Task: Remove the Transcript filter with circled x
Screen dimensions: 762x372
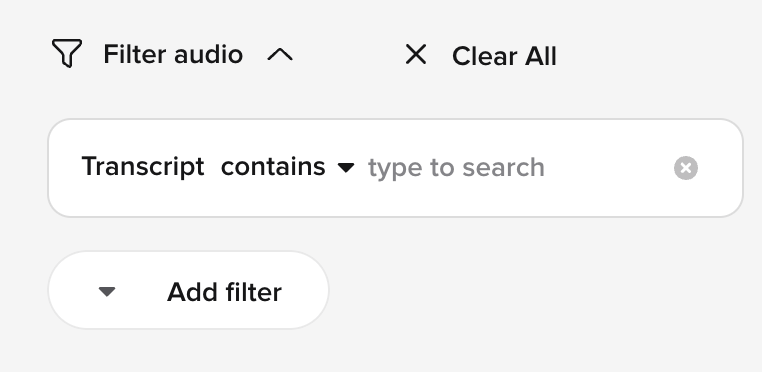Action: pyautogui.click(x=686, y=168)
